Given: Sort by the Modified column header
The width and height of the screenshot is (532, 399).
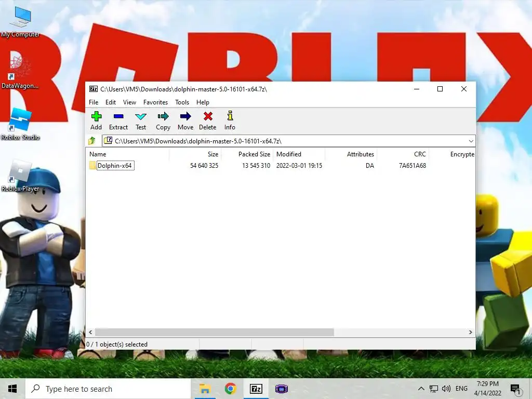Looking at the screenshot, I should (299, 154).
